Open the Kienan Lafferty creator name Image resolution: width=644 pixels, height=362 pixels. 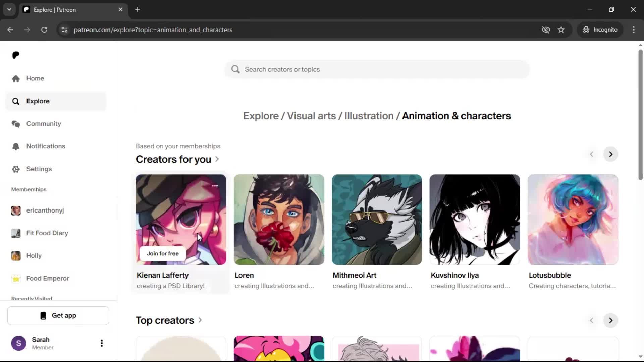163,275
